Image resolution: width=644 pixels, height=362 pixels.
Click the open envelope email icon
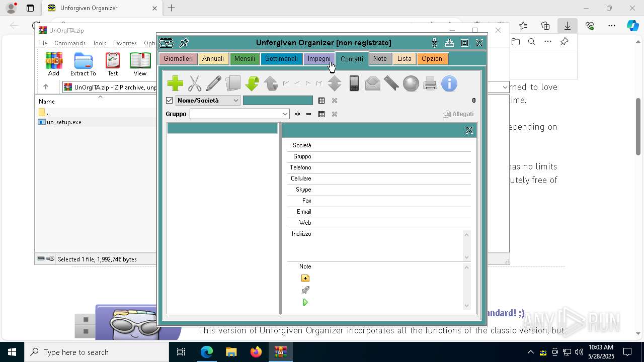[x=373, y=83]
